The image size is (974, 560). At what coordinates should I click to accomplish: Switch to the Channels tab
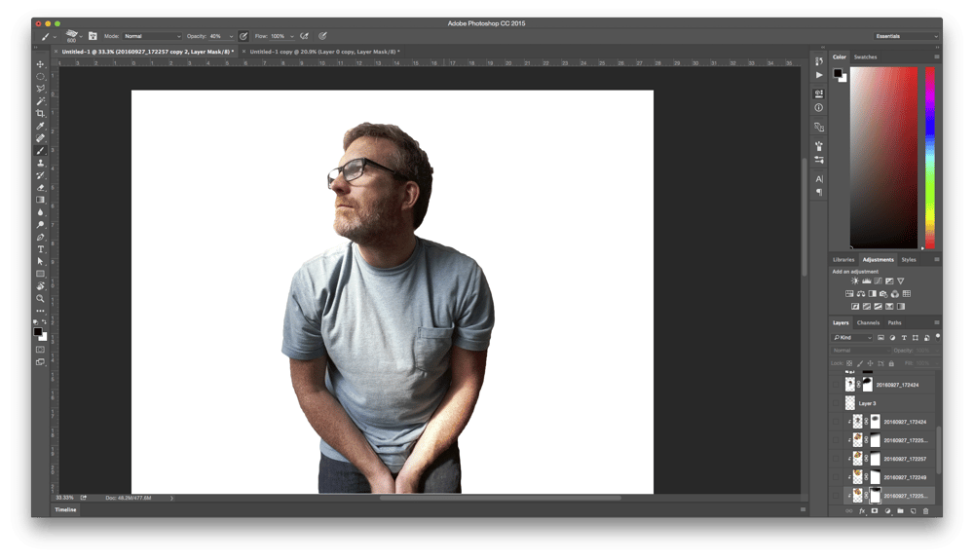tap(868, 322)
